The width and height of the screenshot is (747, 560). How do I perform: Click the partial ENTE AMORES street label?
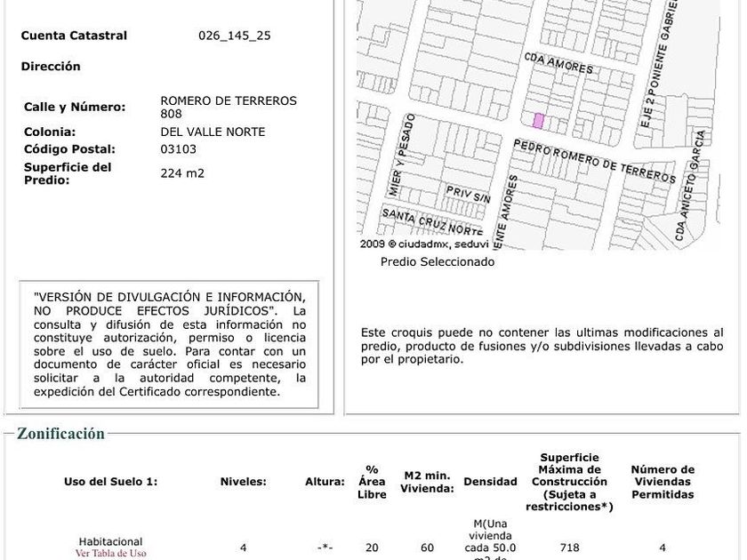[506, 212]
